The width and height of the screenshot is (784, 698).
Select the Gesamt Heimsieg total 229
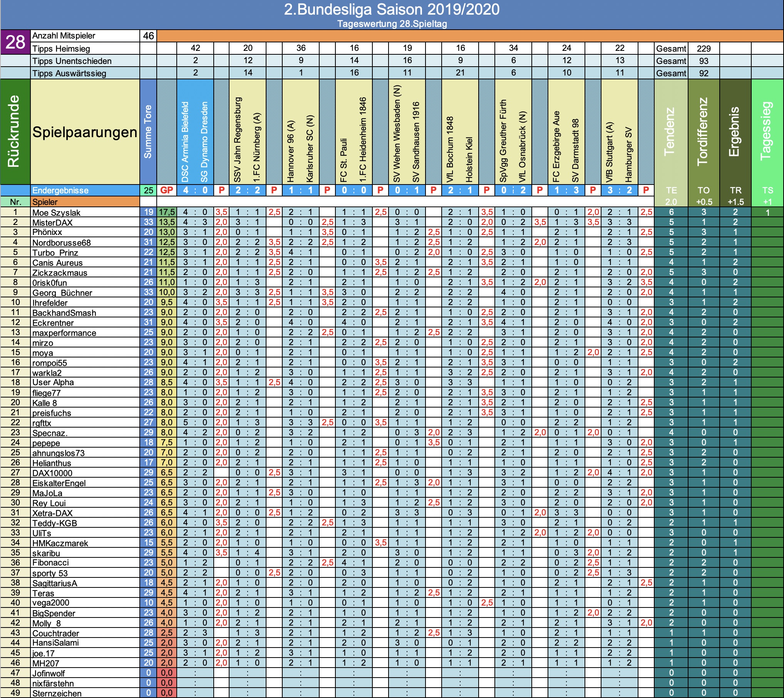pos(704,49)
